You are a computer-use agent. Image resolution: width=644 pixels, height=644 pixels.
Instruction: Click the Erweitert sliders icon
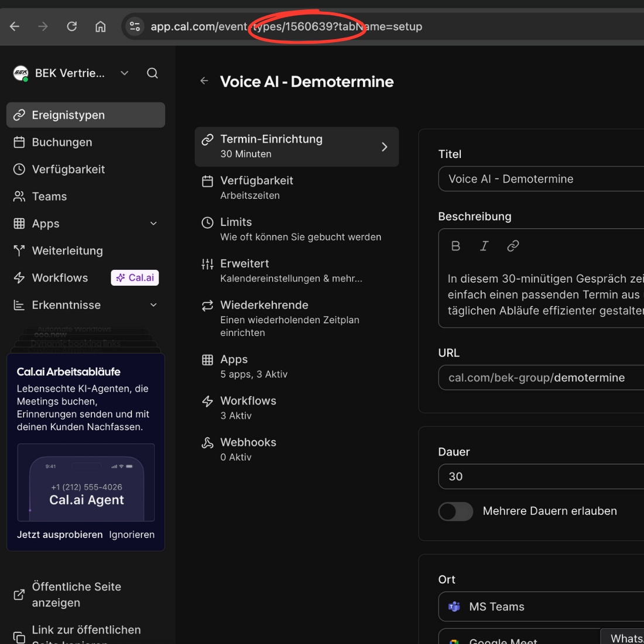[x=207, y=264]
